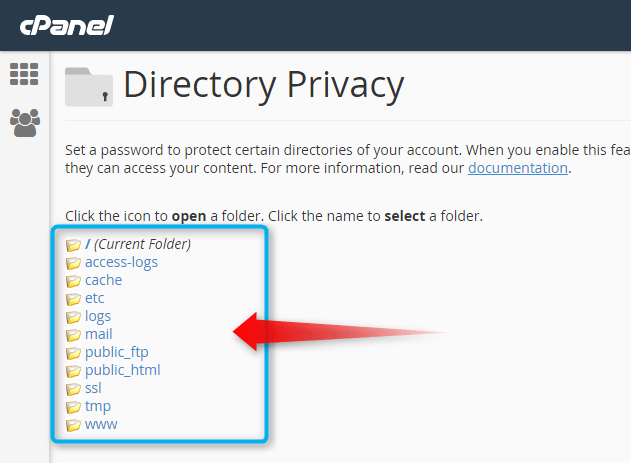
Task: Open the documentation link
Action: [x=518, y=168]
